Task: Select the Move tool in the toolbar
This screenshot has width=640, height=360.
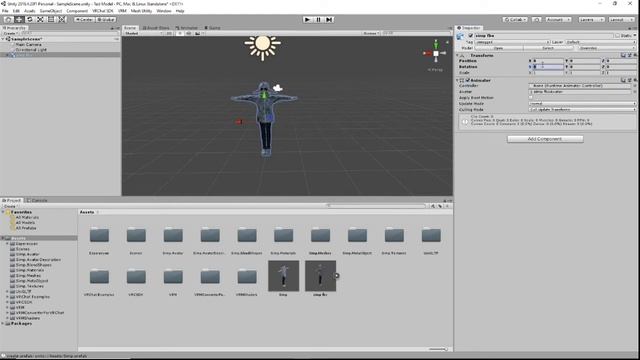Action: (19, 20)
